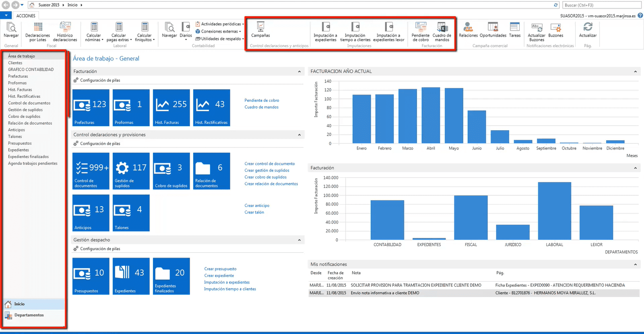Viewport: 644px width, 334px height.
Task: Open the Talones tile showing 4
Action: (131, 213)
